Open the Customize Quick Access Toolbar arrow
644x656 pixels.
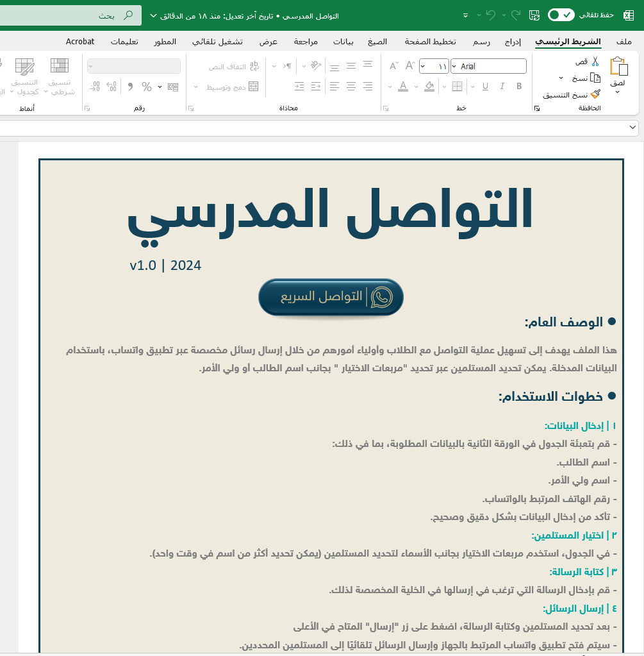465,15
